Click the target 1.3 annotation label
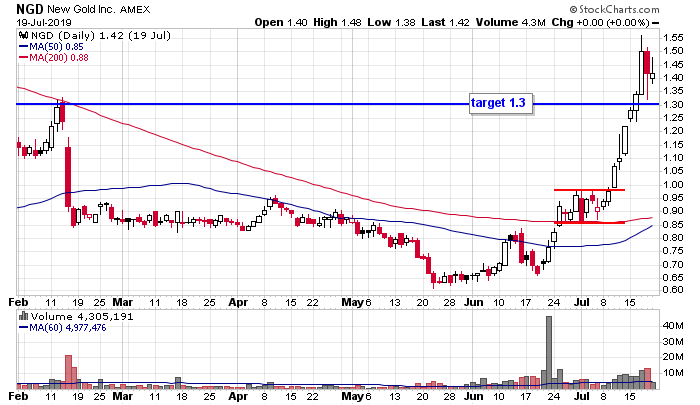Viewport: 700px width, 405px height. [500, 104]
